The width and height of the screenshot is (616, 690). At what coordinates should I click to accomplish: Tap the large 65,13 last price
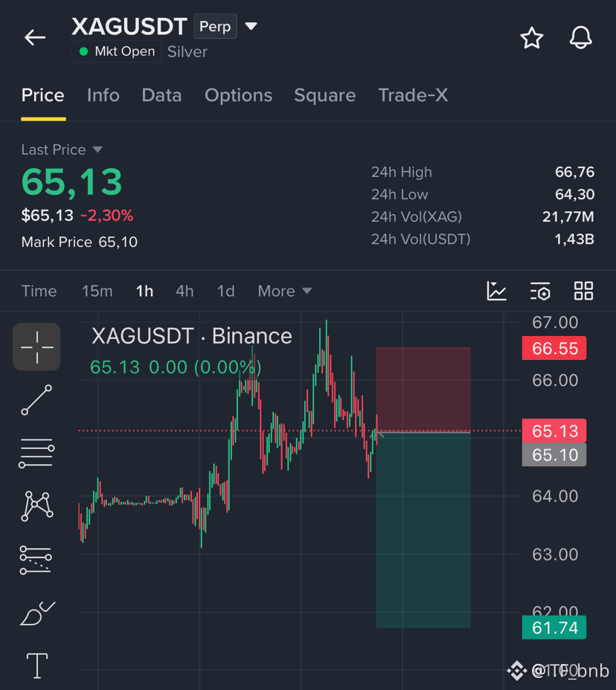[x=71, y=181]
